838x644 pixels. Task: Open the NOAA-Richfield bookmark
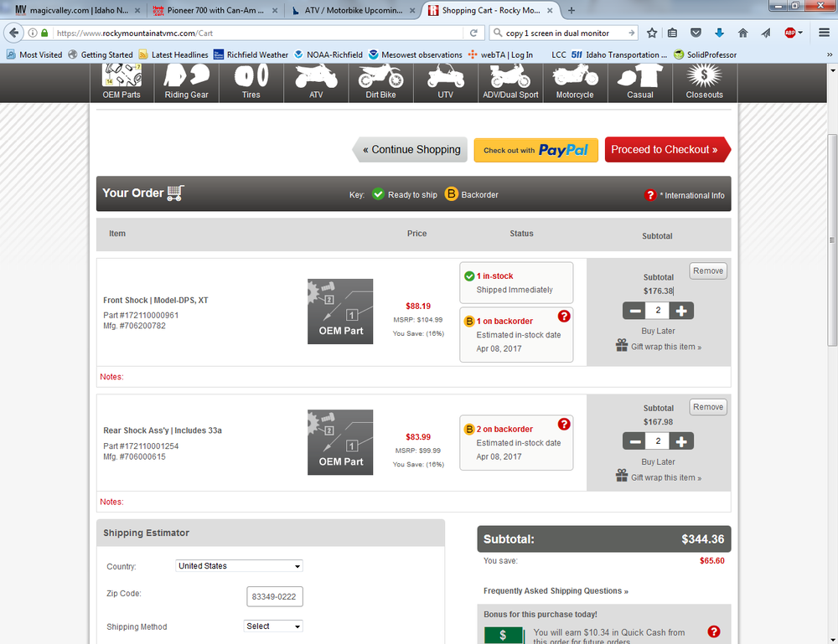click(x=328, y=55)
